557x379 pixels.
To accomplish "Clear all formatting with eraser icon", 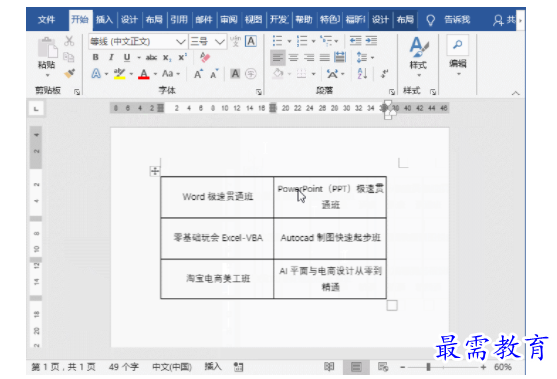I will pos(205,57).
